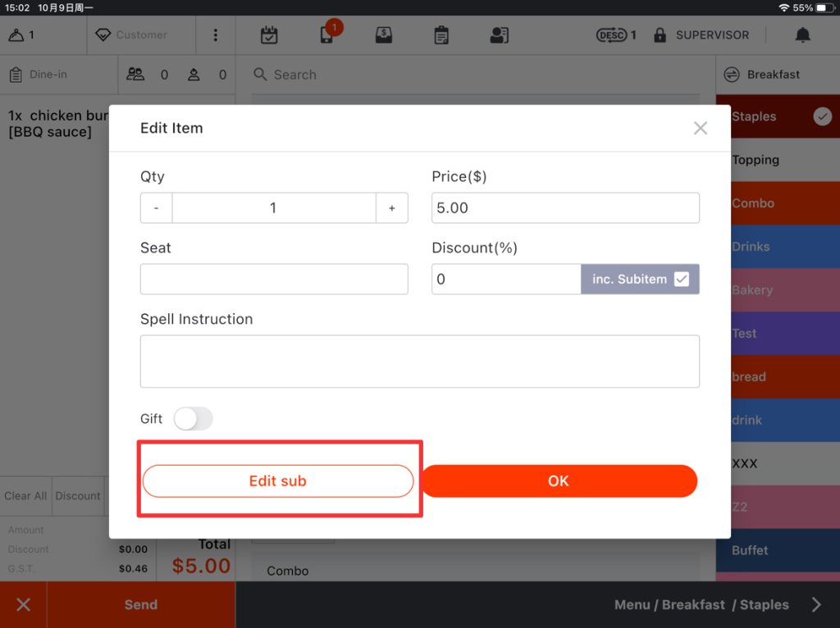Open the order list clipboard icon

coord(441,35)
